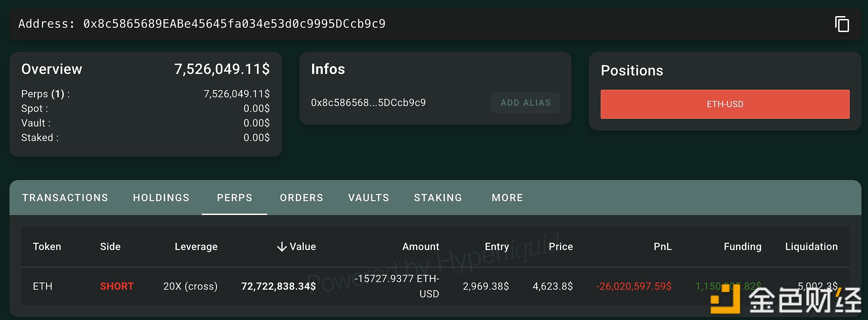The height and width of the screenshot is (320, 868).
Task: Click the Value sort arrow icon
Action: point(282,247)
